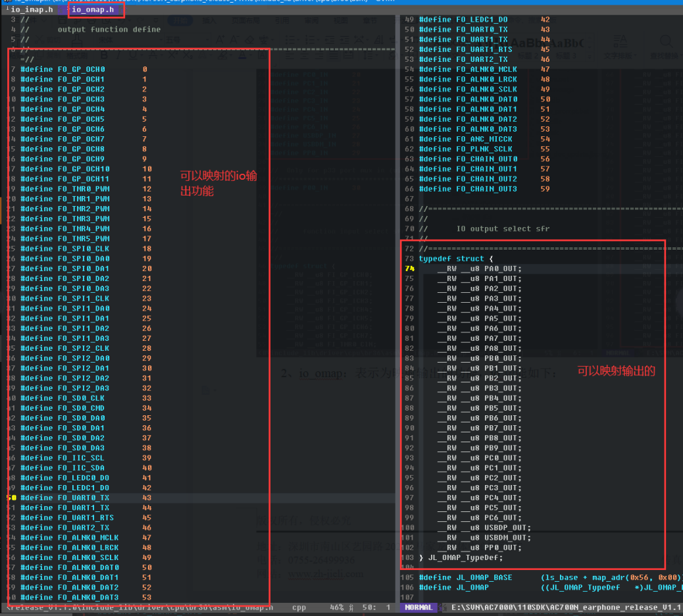Place cursor on PB9_OUT member

coord(479,448)
